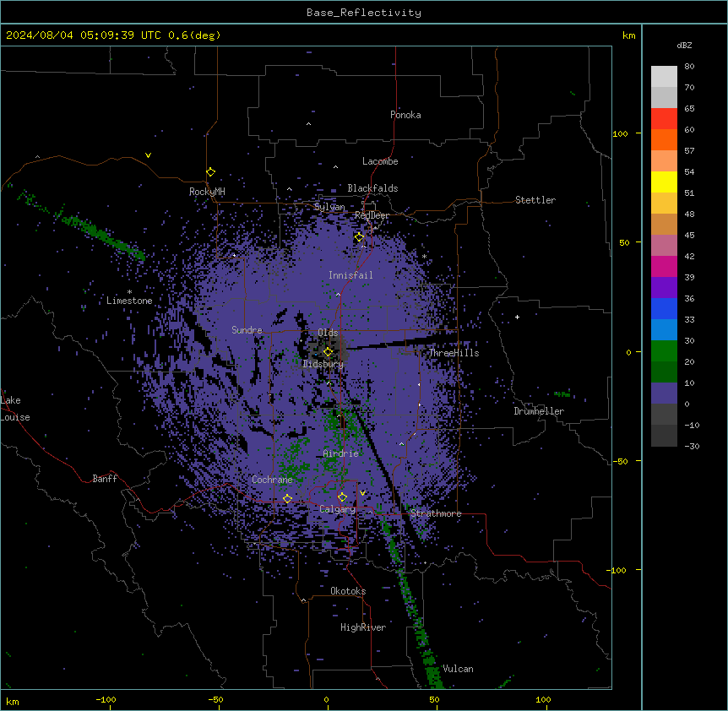Viewport: 728px width, 711px height.
Task: Click the 45 value on dBZ legend
Action: pyautogui.click(x=689, y=236)
